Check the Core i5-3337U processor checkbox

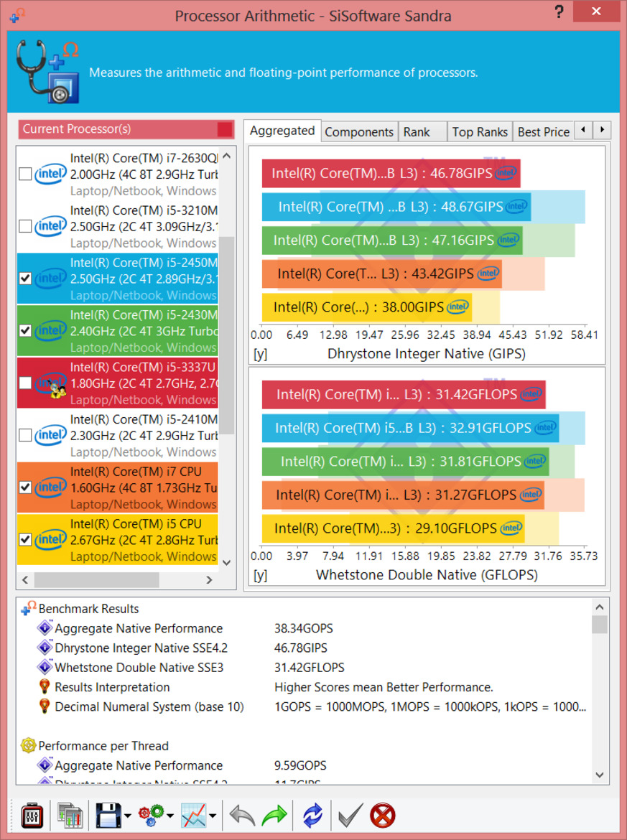tap(25, 383)
